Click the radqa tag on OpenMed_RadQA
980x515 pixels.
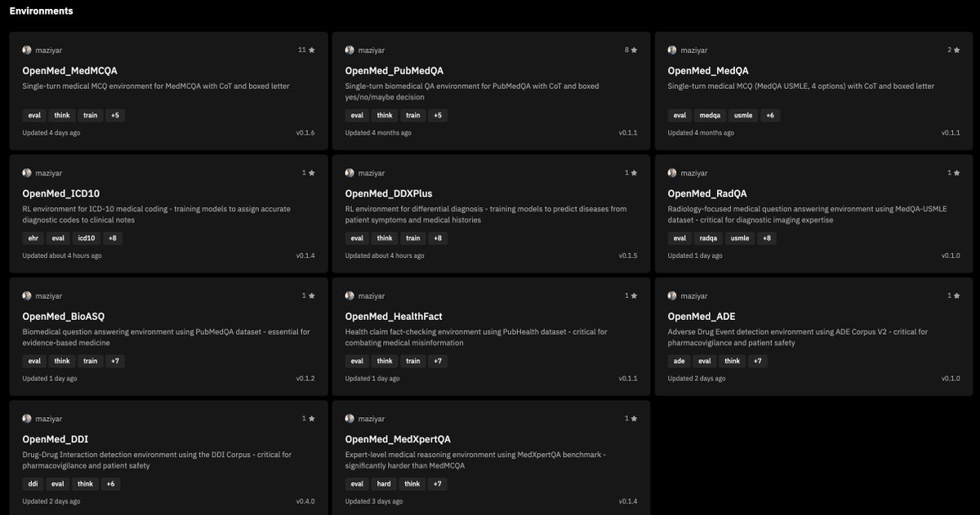pyautogui.click(x=708, y=238)
